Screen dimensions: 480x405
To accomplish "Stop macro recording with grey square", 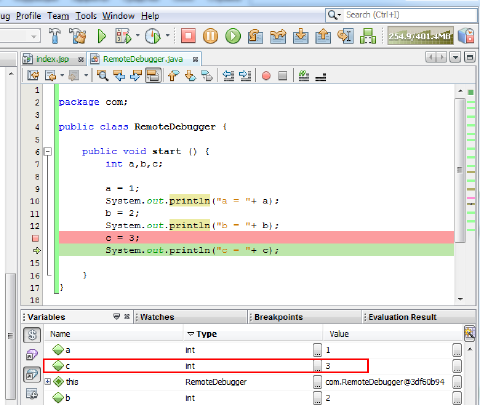I will coord(283,76).
